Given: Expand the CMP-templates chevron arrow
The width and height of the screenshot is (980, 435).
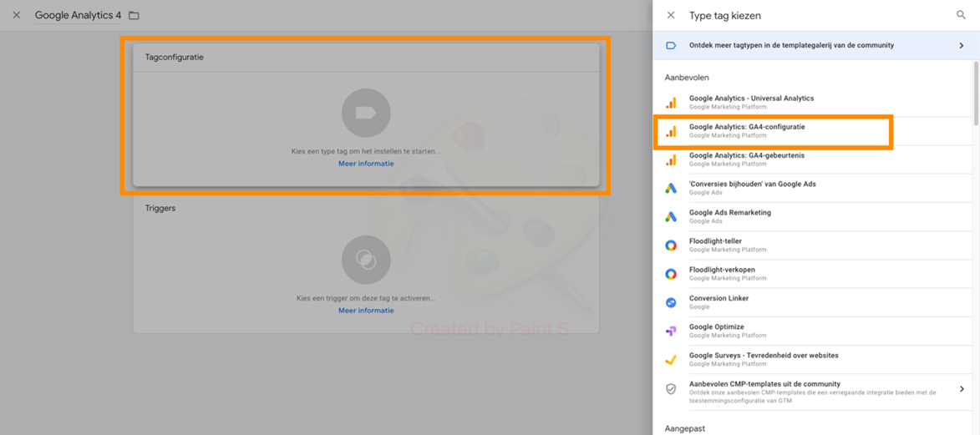Looking at the screenshot, I should [x=962, y=389].
